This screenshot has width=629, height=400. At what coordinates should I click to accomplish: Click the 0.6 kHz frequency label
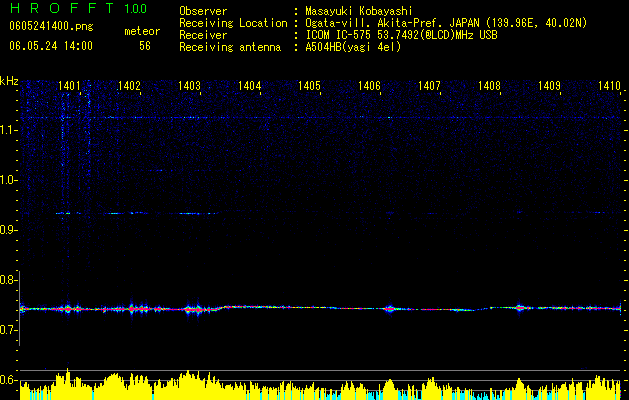coord(9,380)
